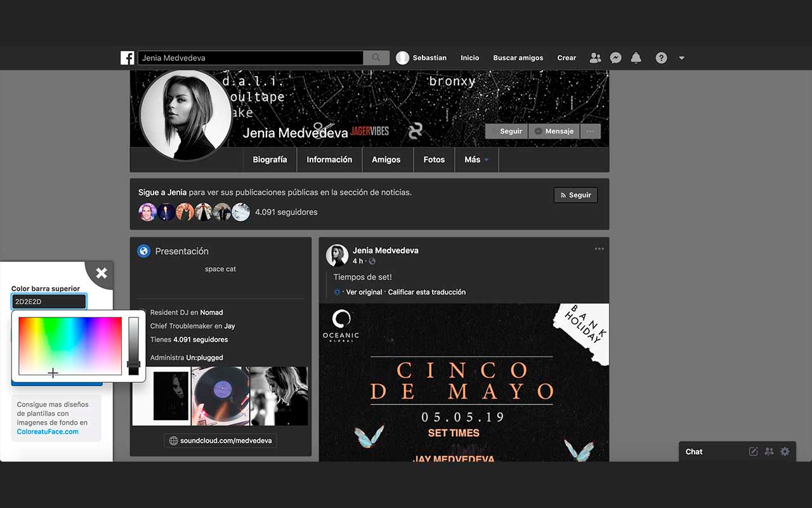Click the 4.091 seguidores text

coord(286,212)
